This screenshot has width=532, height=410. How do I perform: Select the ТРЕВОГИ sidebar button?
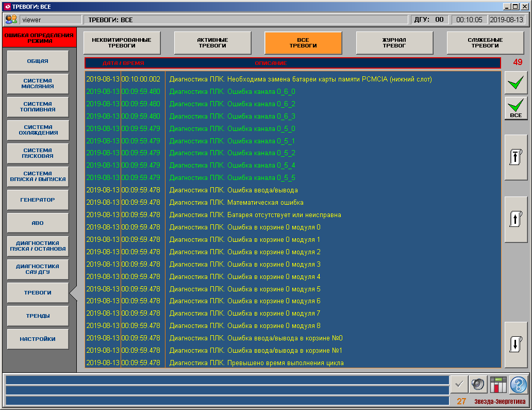38,292
